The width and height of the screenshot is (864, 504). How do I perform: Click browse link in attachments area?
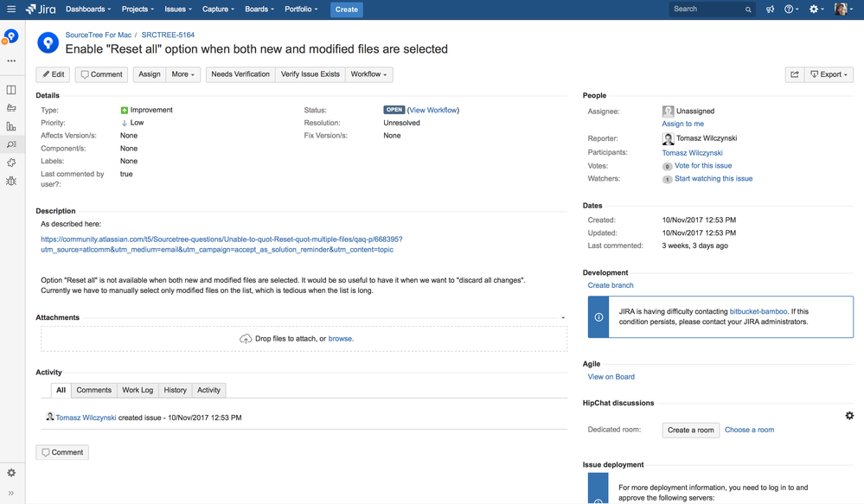tap(340, 339)
